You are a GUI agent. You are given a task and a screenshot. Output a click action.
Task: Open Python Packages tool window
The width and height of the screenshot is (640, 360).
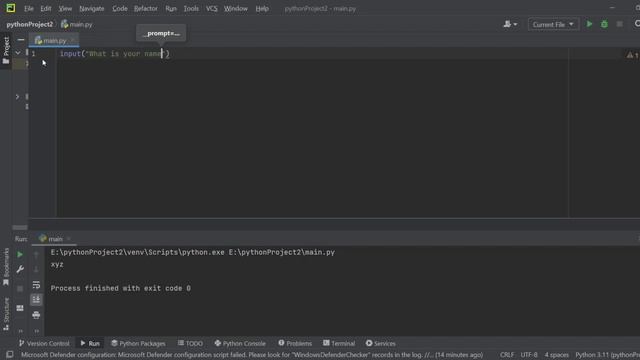(138, 344)
